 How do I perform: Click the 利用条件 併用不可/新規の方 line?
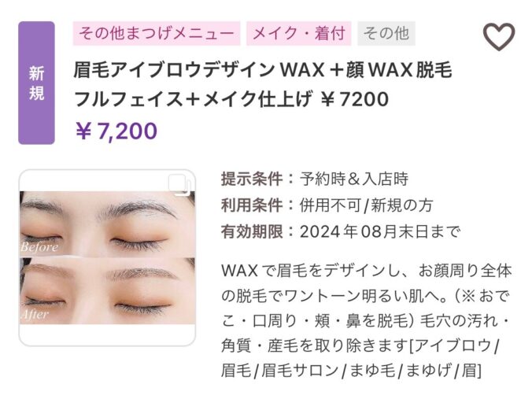[x=327, y=205]
